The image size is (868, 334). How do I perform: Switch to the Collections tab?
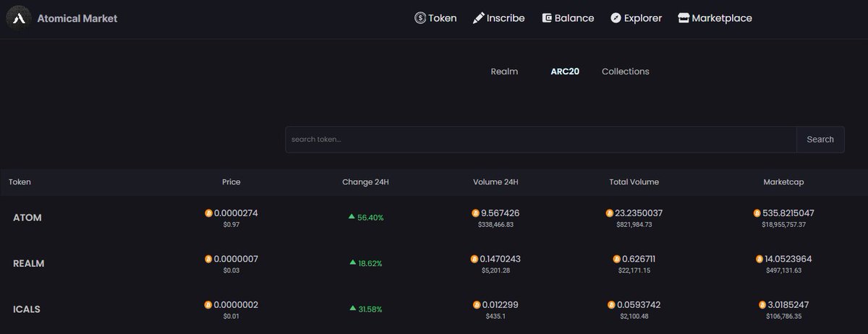[x=626, y=72]
